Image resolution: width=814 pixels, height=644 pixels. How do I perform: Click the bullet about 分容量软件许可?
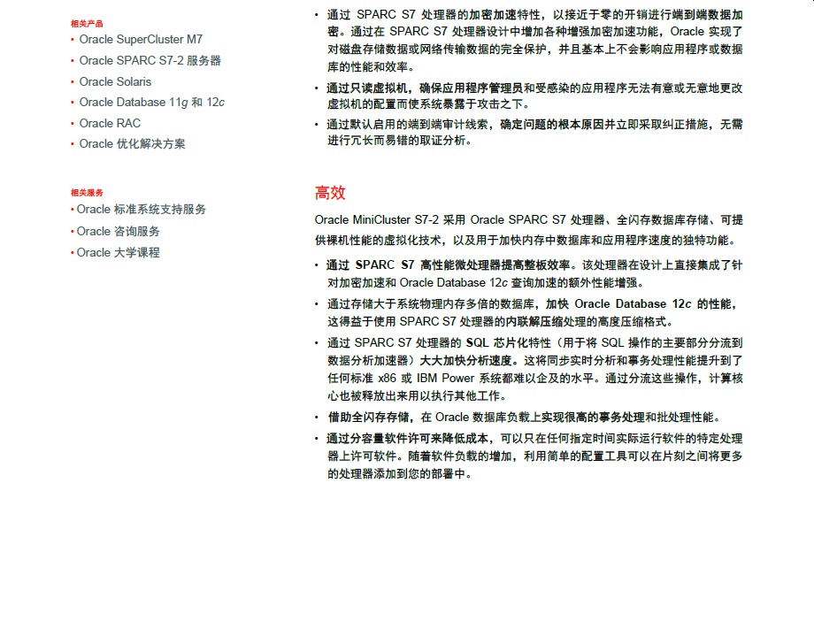click(x=534, y=456)
